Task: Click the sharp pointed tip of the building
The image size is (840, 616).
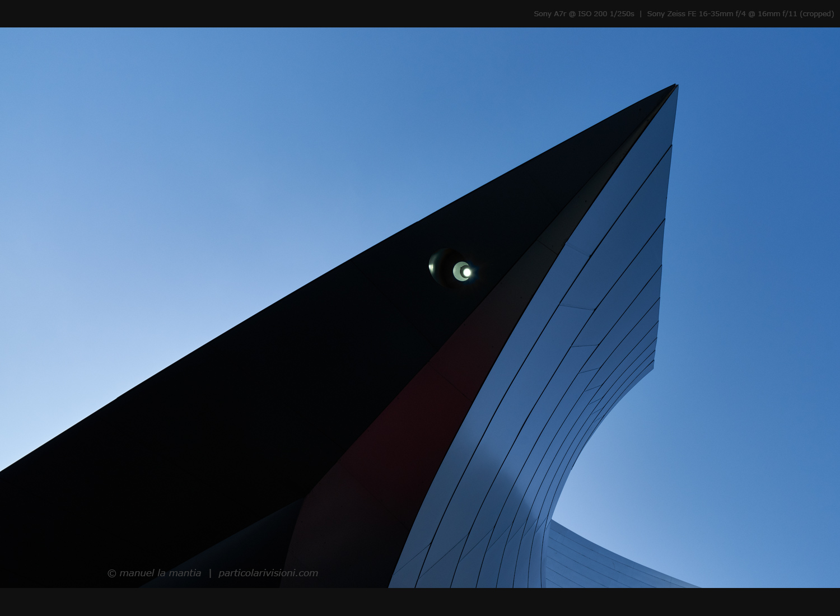Action: [674, 86]
